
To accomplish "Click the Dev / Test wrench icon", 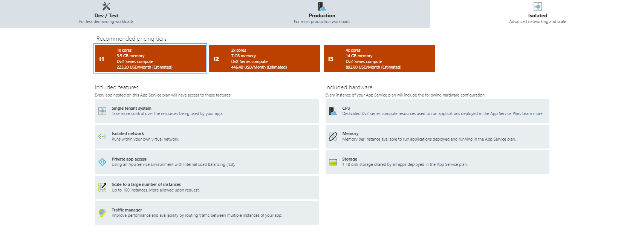I will point(106,6).
